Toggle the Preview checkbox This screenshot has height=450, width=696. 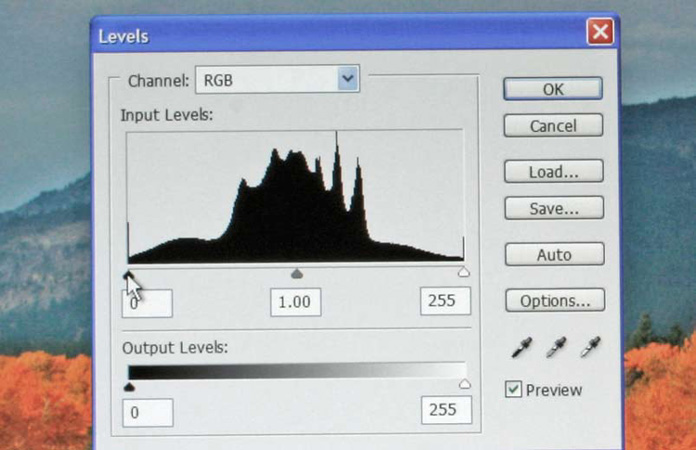[x=513, y=390]
